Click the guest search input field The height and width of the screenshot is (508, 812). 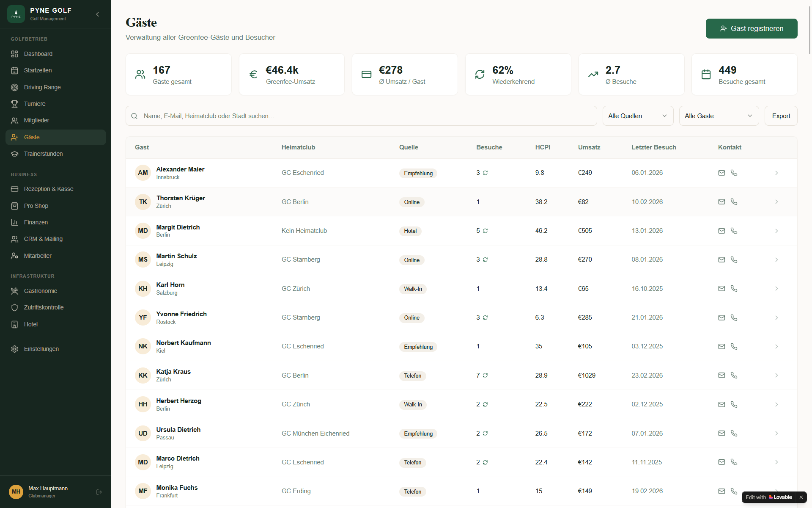tap(361, 116)
